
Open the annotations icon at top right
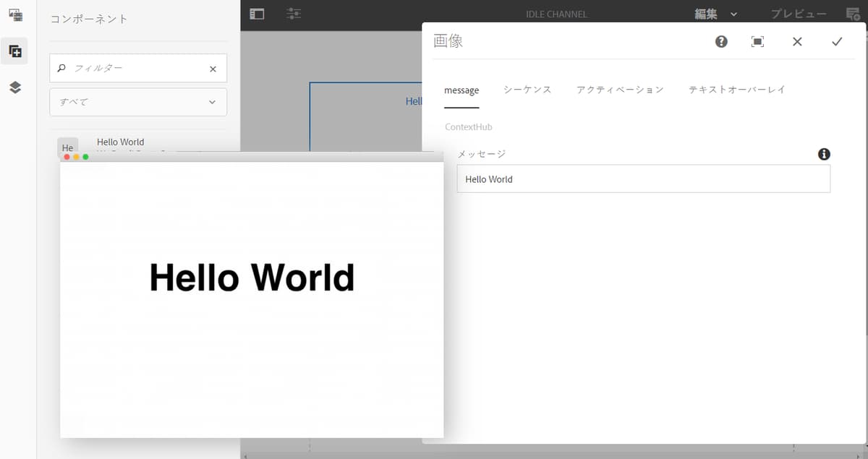(x=852, y=13)
